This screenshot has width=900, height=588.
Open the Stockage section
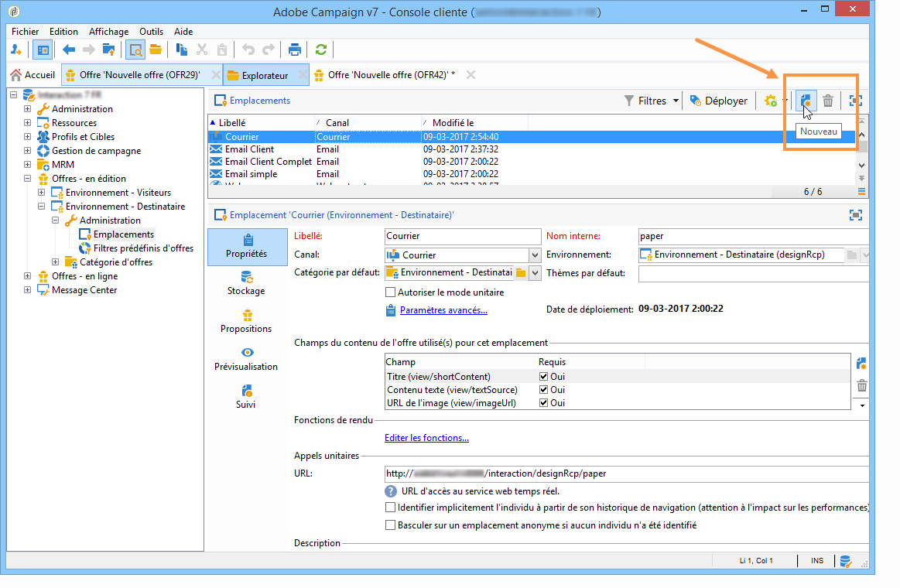[x=246, y=283]
